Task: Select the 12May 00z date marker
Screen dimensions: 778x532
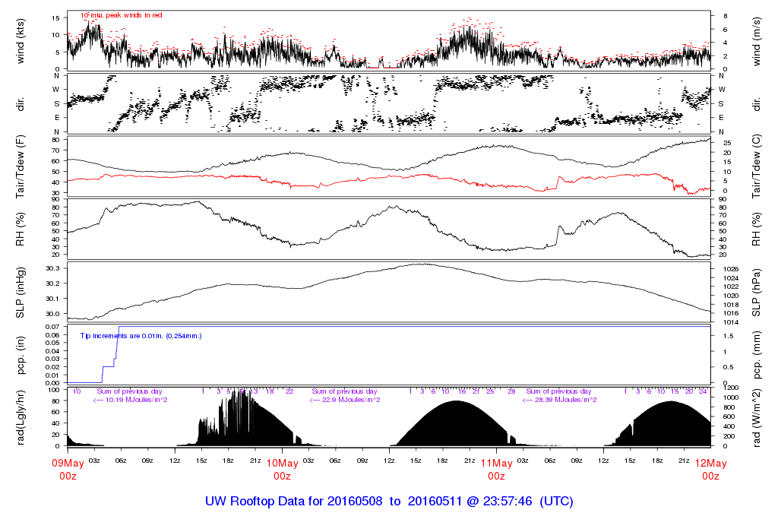Action: click(x=710, y=469)
